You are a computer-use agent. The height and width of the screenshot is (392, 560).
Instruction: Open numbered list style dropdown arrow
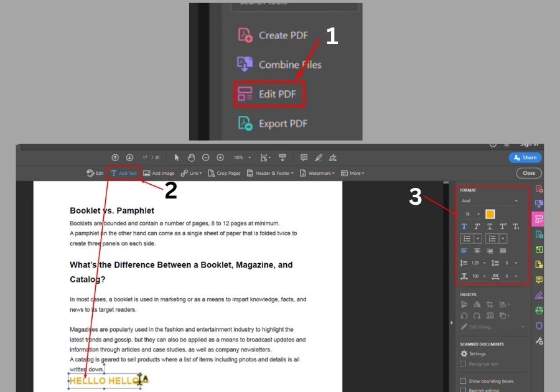503,238
